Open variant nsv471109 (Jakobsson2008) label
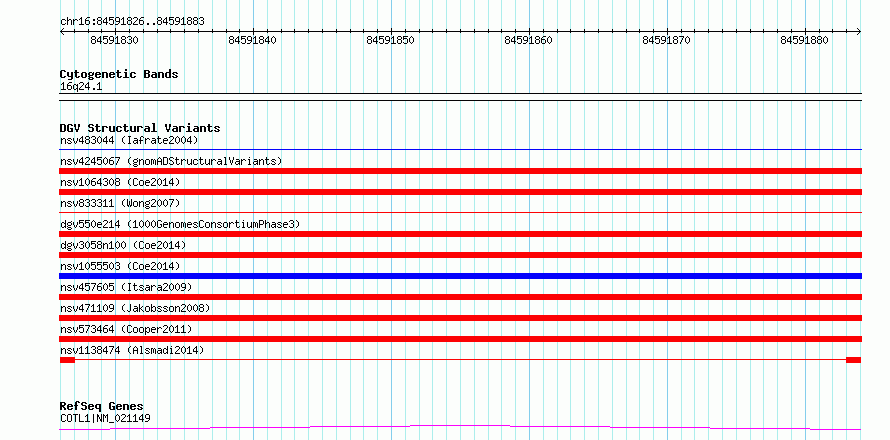This screenshot has height=440, width=890. click(135, 308)
